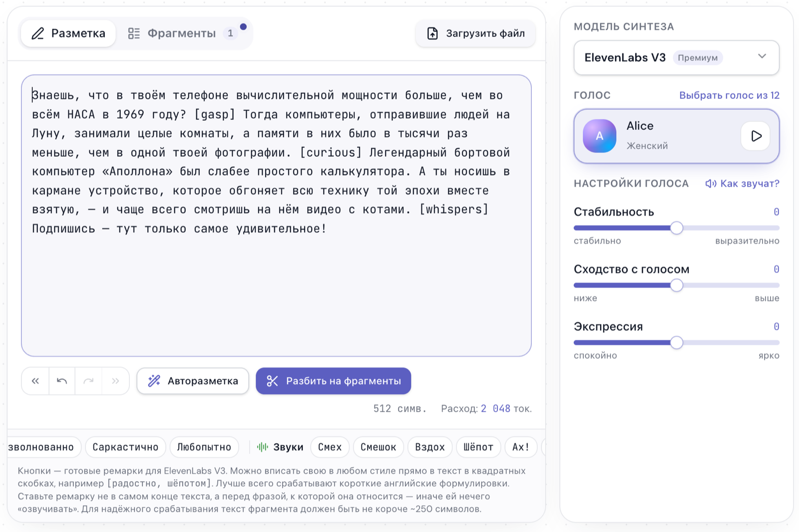Click the спокойно slider label
The image size is (799, 532).
[595, 356]
